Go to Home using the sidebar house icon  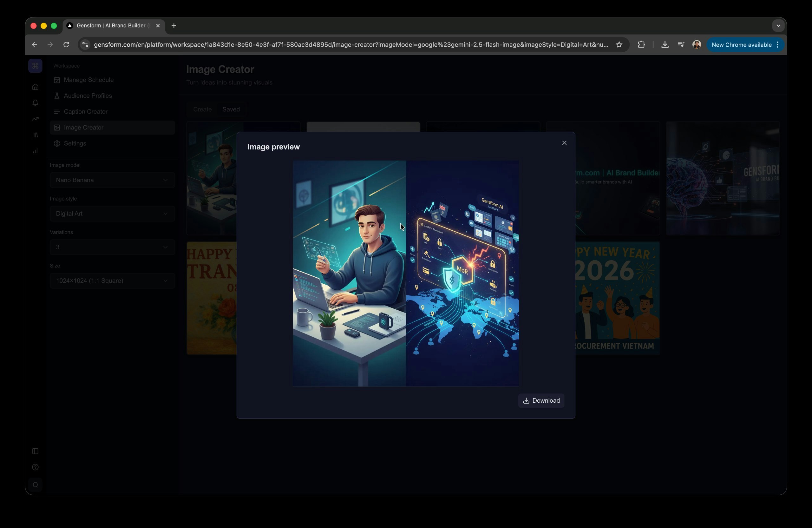tap(35, 87)
